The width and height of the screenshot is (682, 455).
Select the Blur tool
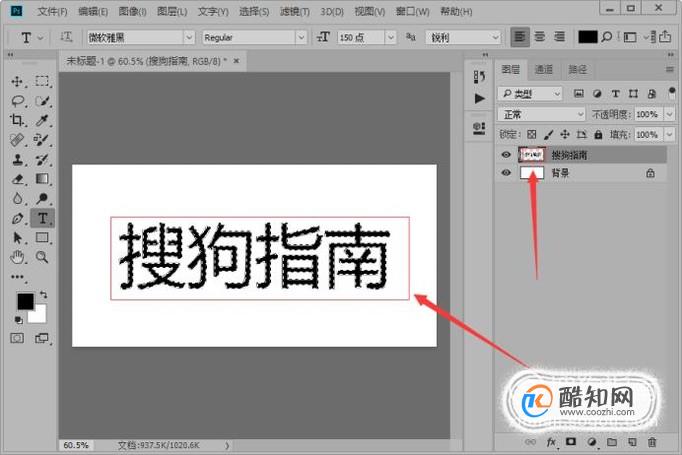click(x=17, y=198)
